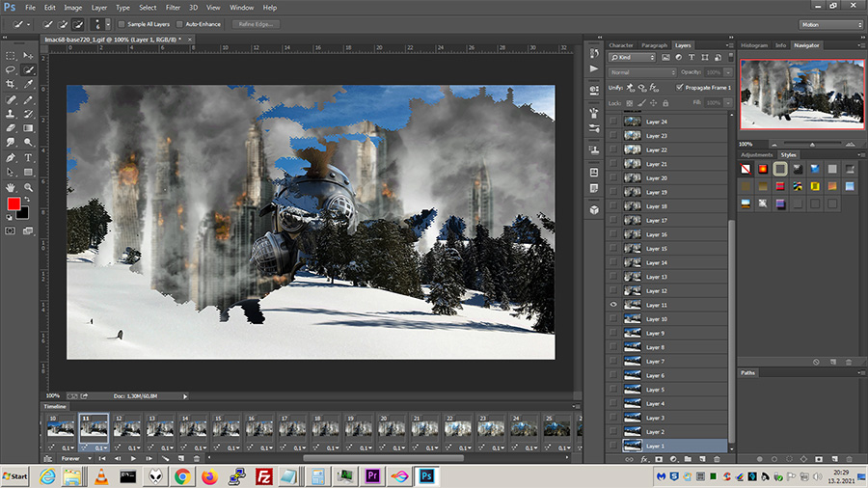Play the timeline animation
The width and height of the screenshot is (868, 488).
point(133,459)
